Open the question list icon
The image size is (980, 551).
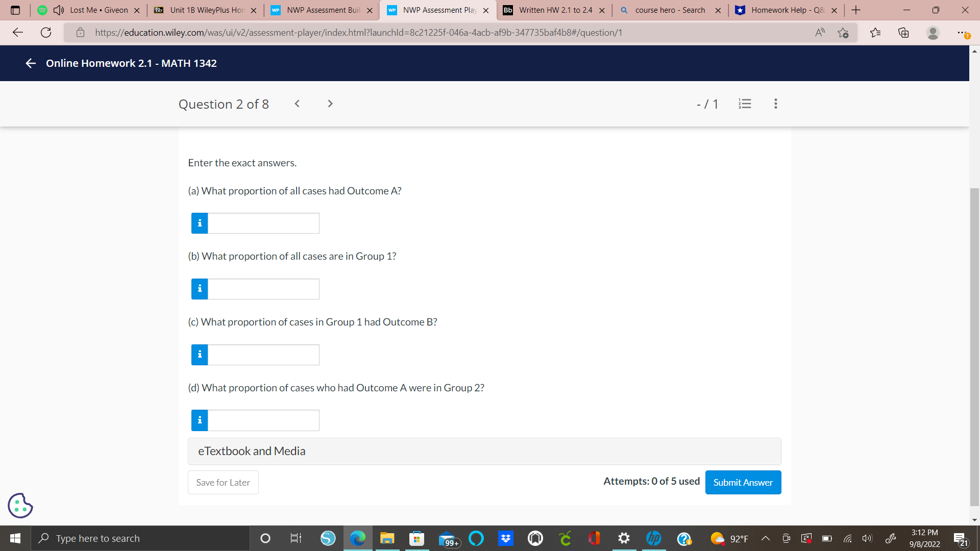(x=745, y=104)
